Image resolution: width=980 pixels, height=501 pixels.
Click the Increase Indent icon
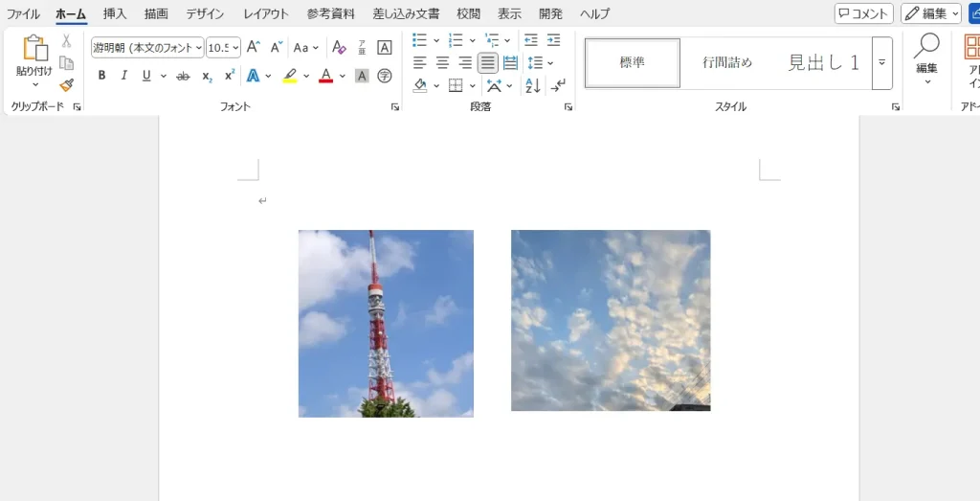pyautogui.click(x=553, y=40)
